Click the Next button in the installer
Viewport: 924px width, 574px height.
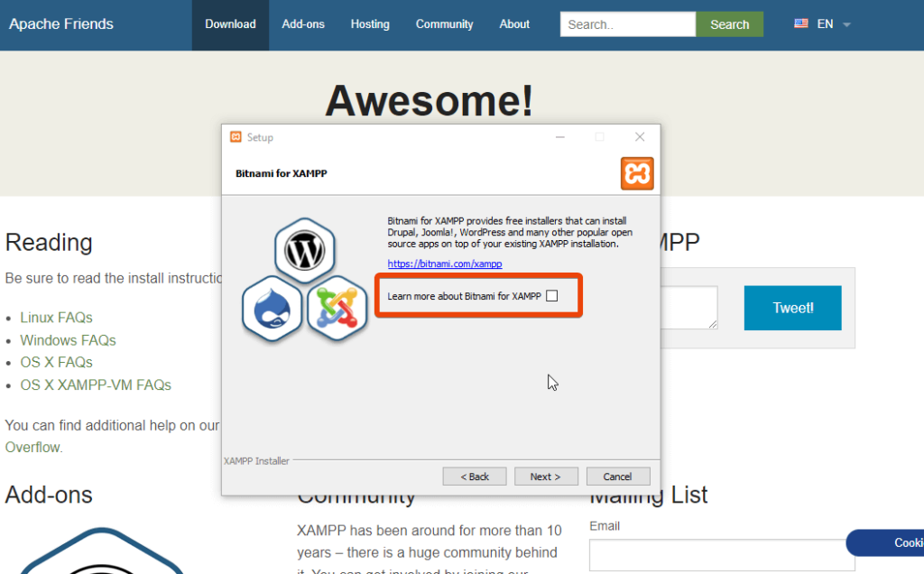tap(546, 476)
